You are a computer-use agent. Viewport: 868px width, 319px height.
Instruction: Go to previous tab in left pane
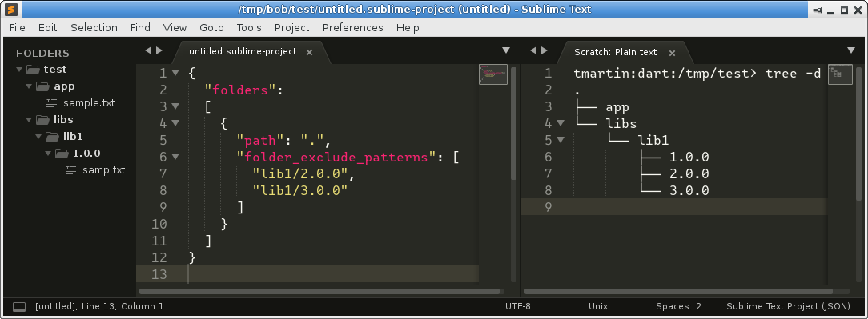pos(148,50)
